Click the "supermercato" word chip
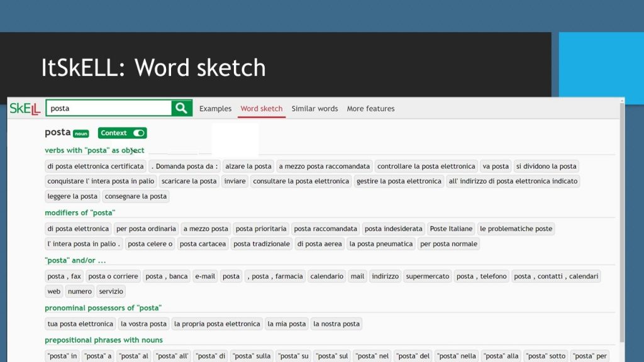Viewport: 644px width, 362px height. click(x=428, y=276)
